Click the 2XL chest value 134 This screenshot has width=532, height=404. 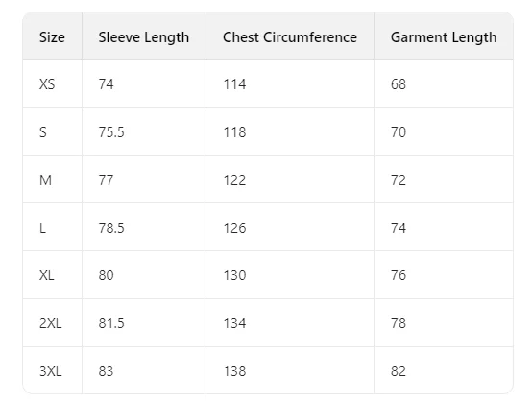234,323
